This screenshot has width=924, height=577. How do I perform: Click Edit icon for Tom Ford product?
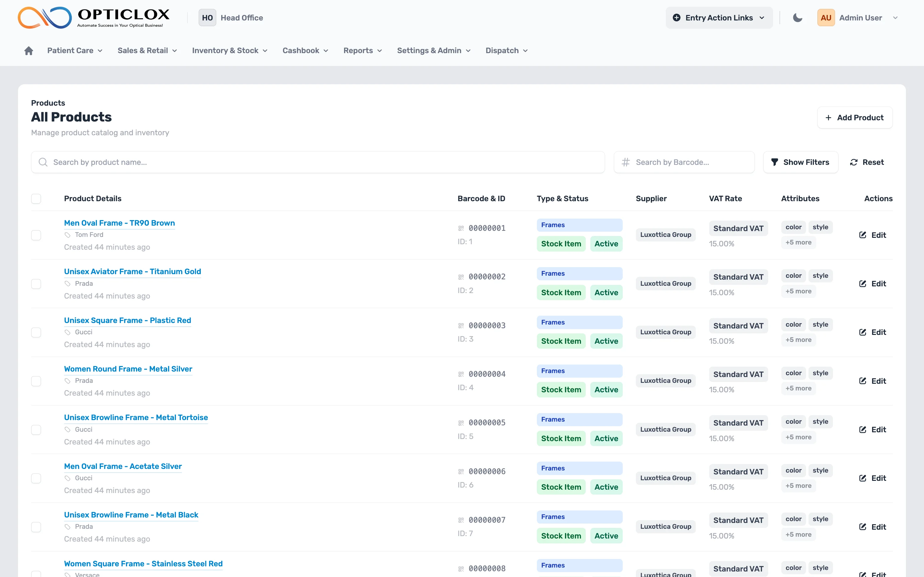click(863, 235)
